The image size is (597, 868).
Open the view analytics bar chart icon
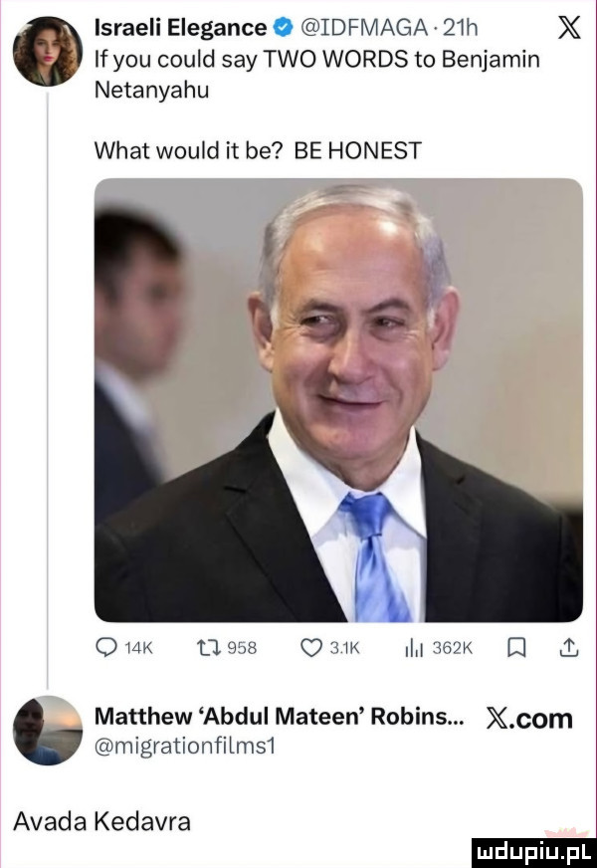tap(414, 645)
